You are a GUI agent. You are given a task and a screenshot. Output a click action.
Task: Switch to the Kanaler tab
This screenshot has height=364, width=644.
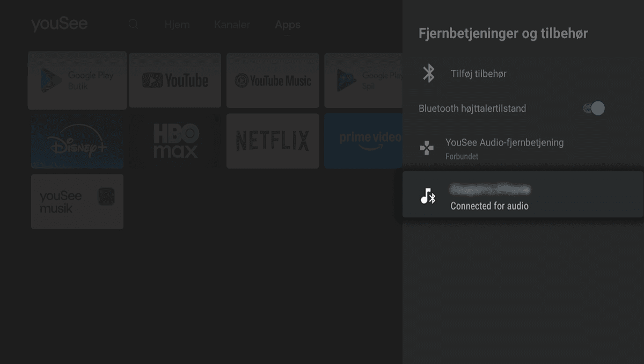coord(232,25)
